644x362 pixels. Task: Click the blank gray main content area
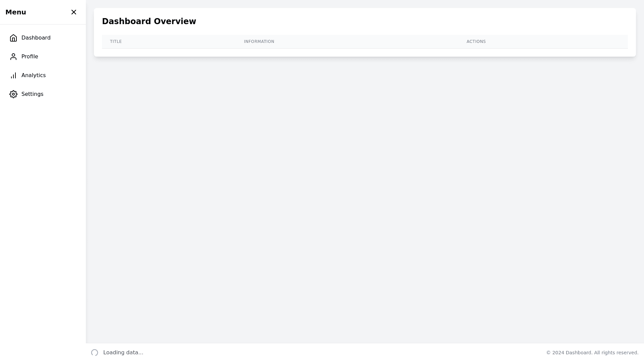(365, 201)
